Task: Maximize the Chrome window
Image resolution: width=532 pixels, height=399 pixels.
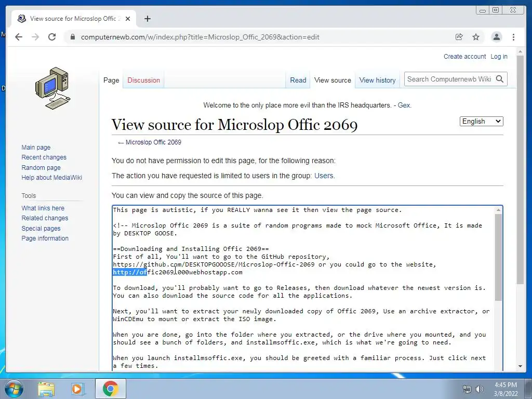Action: pyautogui.click(x=495, y=10)
